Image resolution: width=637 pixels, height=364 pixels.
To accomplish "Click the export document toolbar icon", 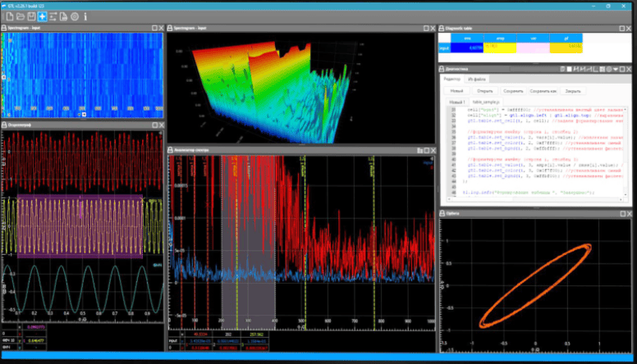I will [x=64, y=16].
